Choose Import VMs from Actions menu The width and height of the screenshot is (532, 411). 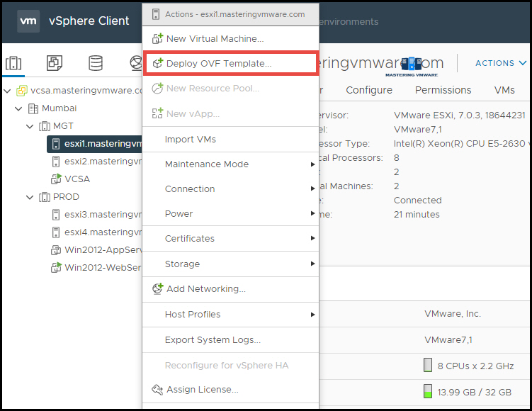point(230,140)
